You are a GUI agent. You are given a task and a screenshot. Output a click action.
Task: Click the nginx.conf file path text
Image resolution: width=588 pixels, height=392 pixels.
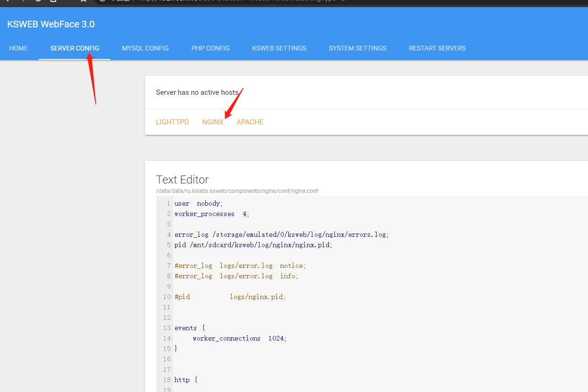237,191
